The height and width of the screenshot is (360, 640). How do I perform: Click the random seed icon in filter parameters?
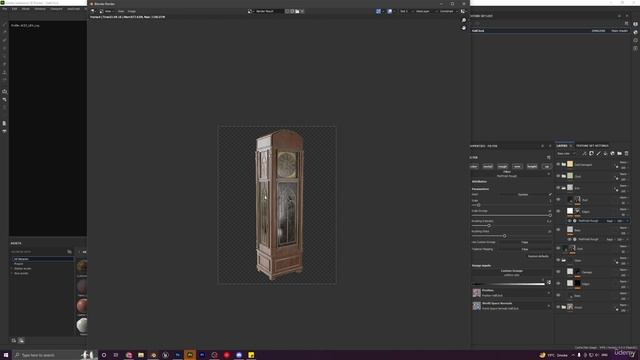(550, 194)
